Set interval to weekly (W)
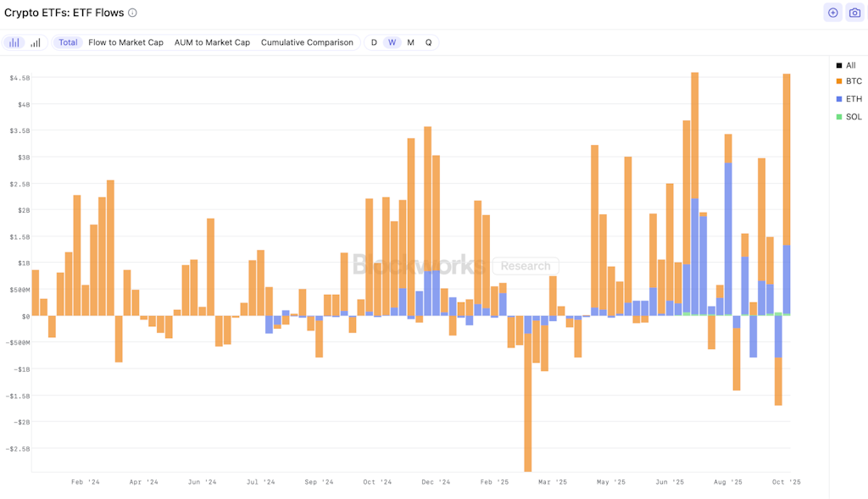 pyautogui.click(x=392, y=42)
